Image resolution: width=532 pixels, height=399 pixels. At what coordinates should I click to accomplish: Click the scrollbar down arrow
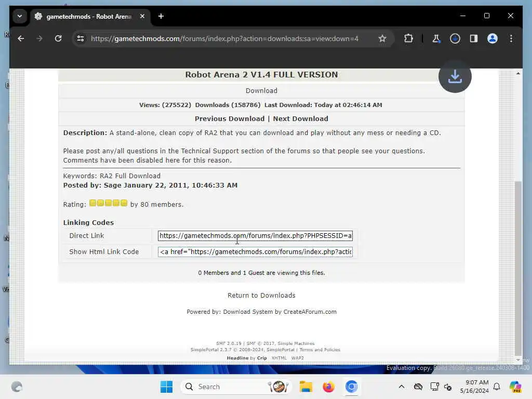518,360
